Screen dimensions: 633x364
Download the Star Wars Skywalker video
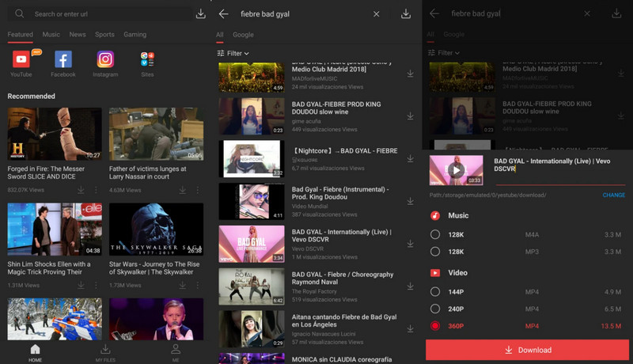tap(183, 285)
